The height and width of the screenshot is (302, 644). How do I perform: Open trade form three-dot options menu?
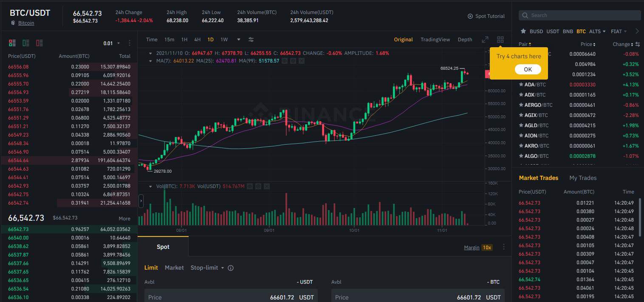coord(504,247)
